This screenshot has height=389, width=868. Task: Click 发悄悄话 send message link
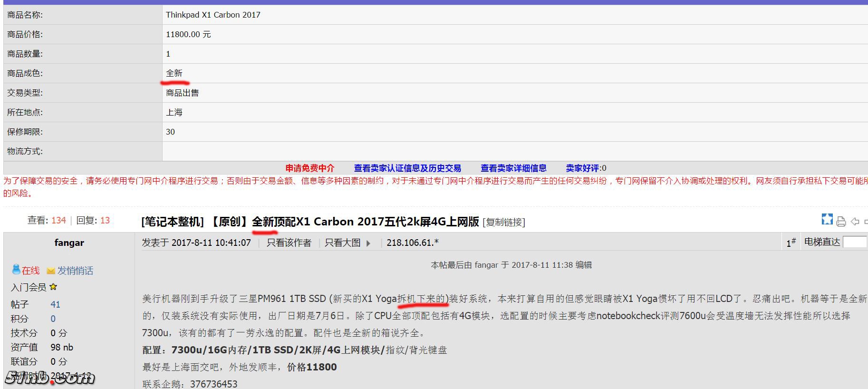75,271
